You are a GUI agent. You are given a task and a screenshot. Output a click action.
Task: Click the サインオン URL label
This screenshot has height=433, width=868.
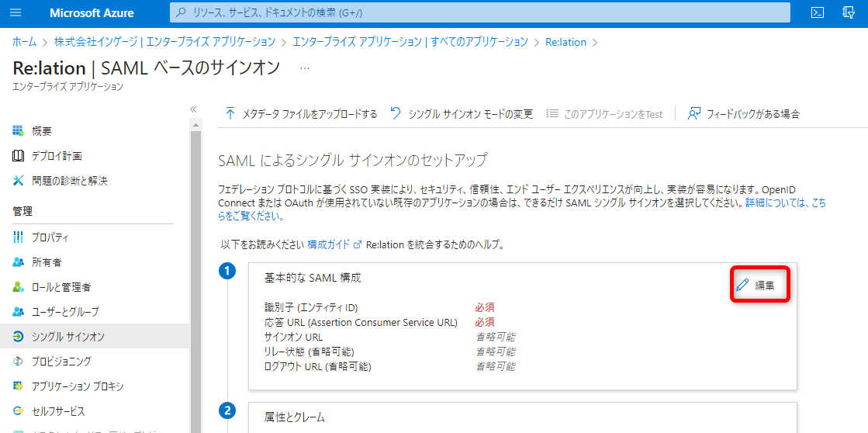(x=294, y=337)
